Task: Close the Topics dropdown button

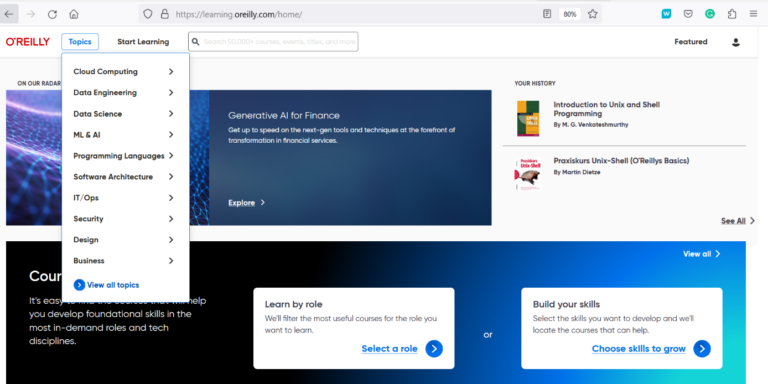Action: [80, 42]
